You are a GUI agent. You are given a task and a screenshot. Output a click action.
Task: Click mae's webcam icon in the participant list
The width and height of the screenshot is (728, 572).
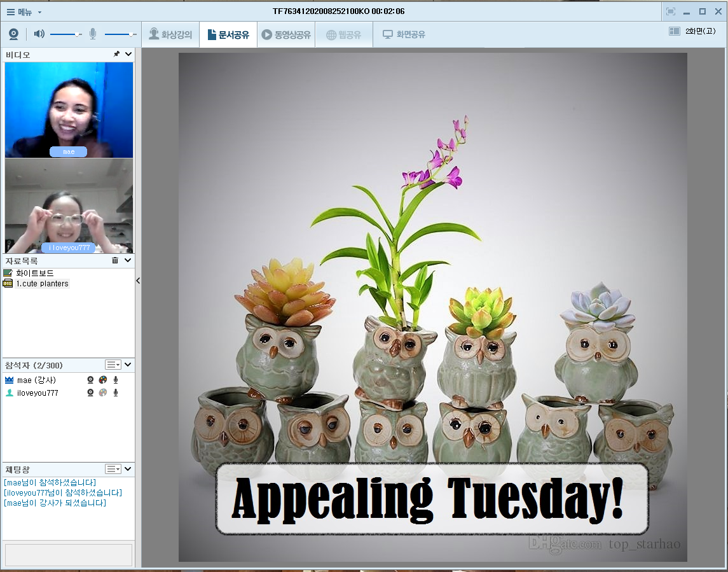tap(91, 380)
